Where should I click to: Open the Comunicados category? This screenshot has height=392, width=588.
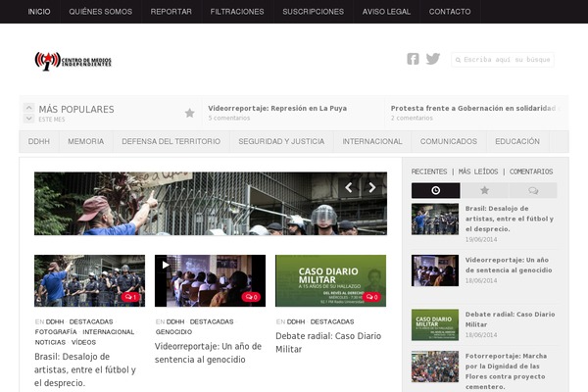coord(449,141)
